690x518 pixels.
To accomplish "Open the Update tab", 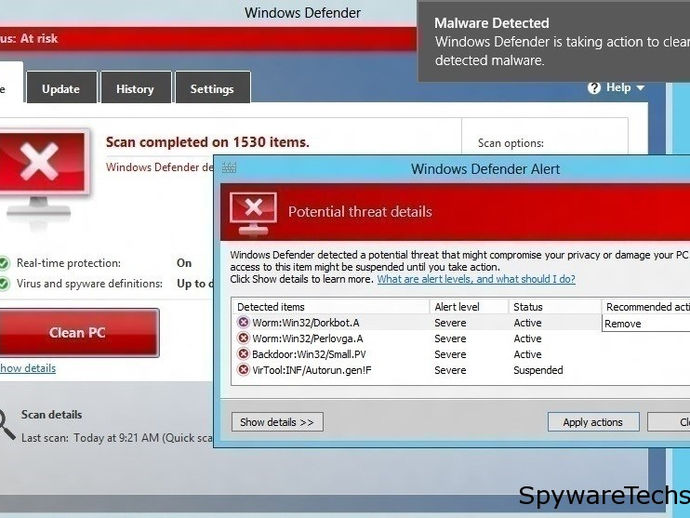I will coord(62,88).
